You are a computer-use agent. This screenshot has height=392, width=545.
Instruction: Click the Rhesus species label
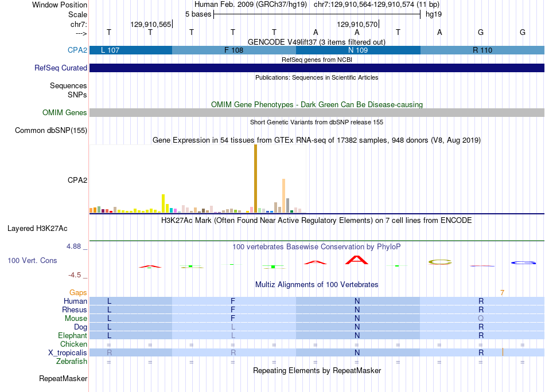75,309
